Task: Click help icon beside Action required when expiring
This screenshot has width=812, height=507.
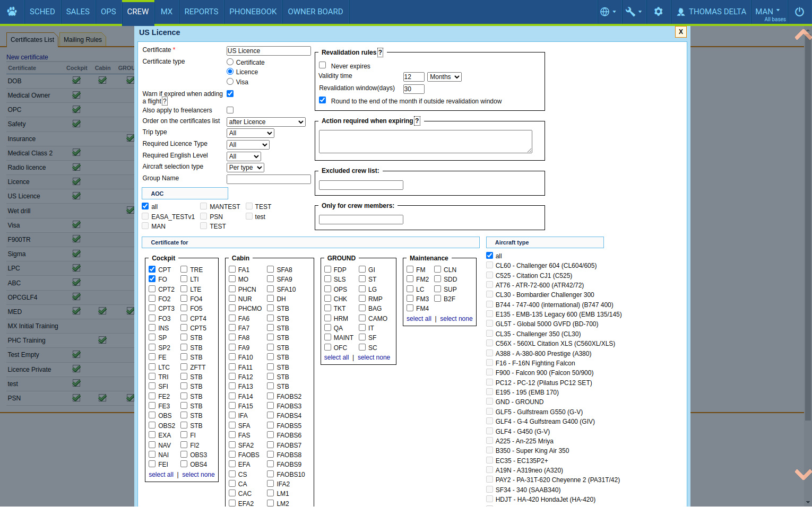Action: pos(417,121)
